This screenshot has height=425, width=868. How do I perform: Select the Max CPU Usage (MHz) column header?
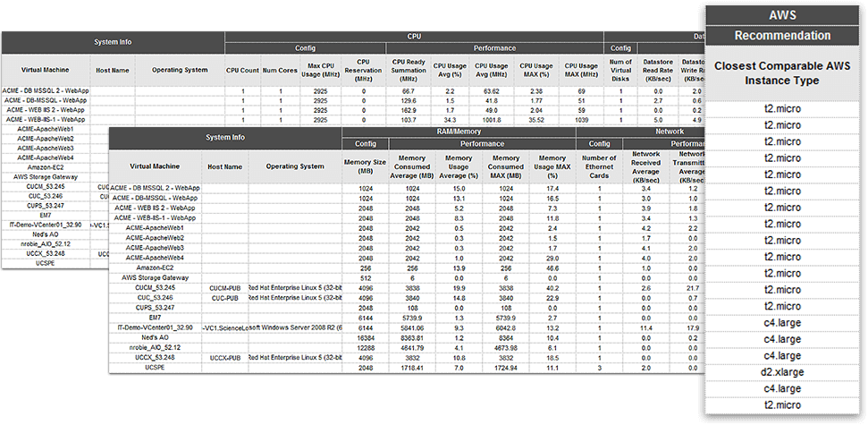coord(321,71)
